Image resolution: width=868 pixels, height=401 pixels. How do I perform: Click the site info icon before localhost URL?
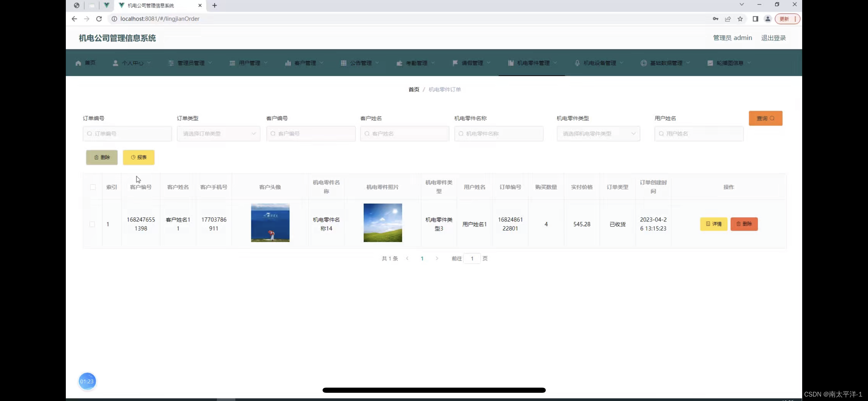point(114,19)
